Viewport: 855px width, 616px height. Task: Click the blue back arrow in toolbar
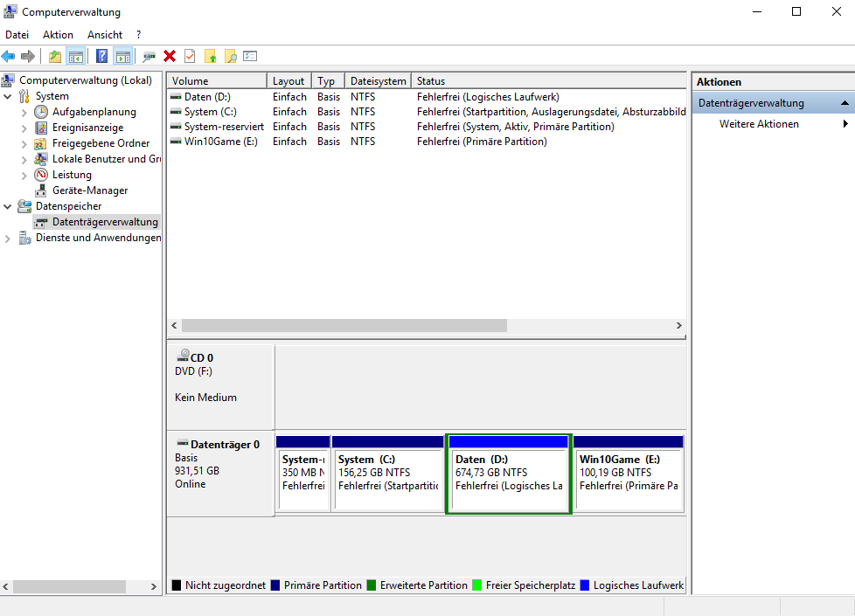click(9, 57)
